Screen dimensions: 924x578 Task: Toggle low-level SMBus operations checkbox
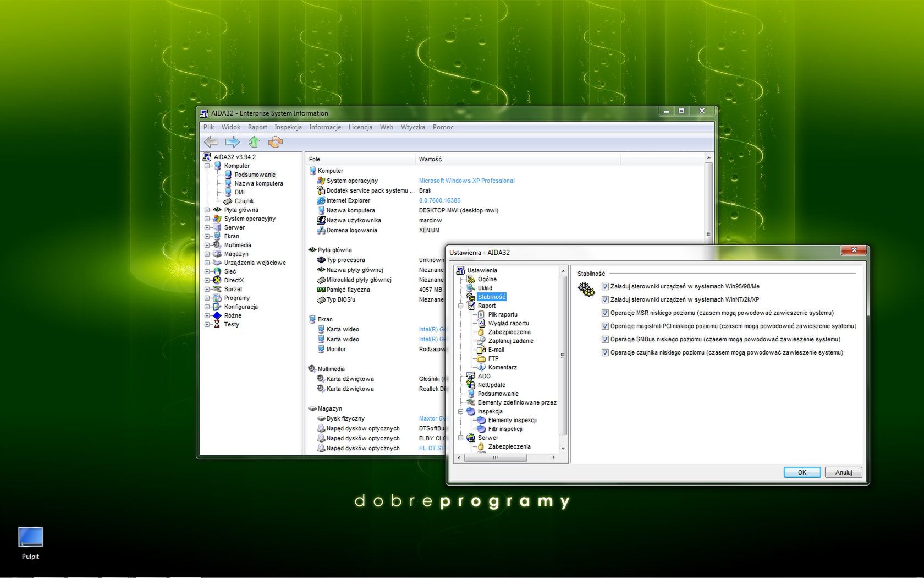605,339
